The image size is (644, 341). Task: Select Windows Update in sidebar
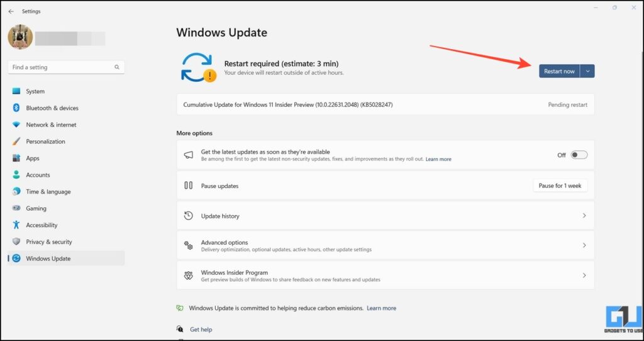pyautogui.click(x=66, y=259)
